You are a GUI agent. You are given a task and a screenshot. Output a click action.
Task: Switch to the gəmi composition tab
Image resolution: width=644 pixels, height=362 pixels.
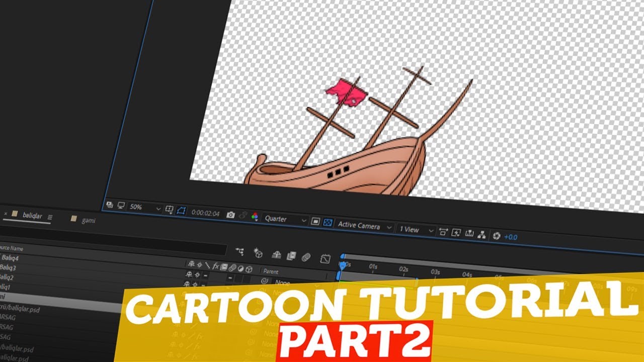(88, 221)
